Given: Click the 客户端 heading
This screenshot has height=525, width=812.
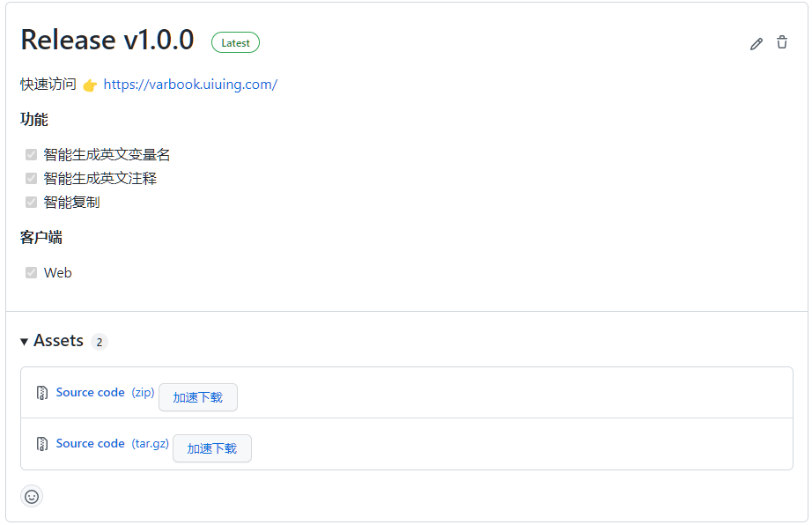Looking at the screenshot, I should [x=41, y=237].
